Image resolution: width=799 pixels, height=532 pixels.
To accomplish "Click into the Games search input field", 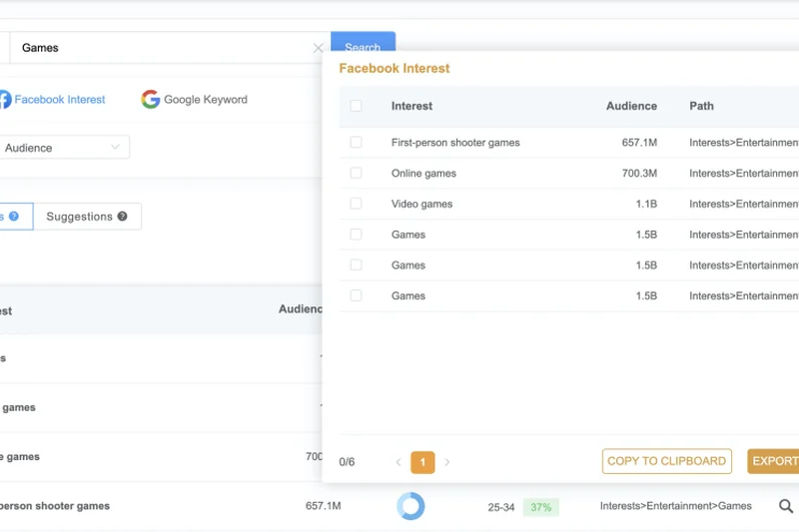I will pos(166,48).
